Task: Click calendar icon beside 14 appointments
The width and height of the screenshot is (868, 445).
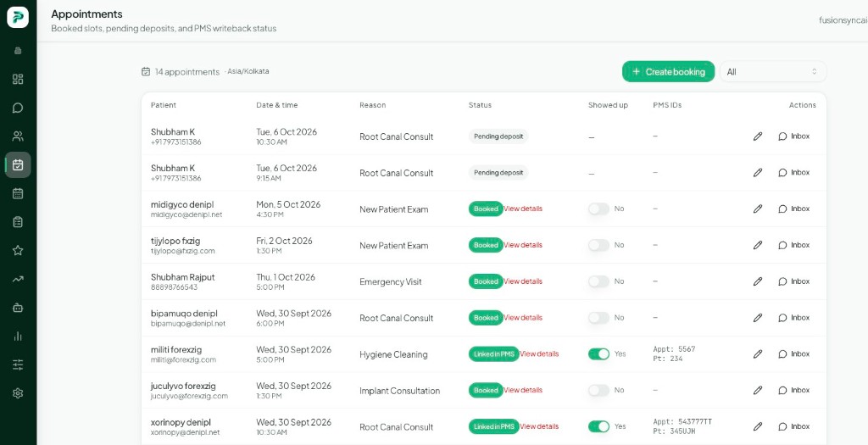Action: pyautogui.click(x=146, y=71)
